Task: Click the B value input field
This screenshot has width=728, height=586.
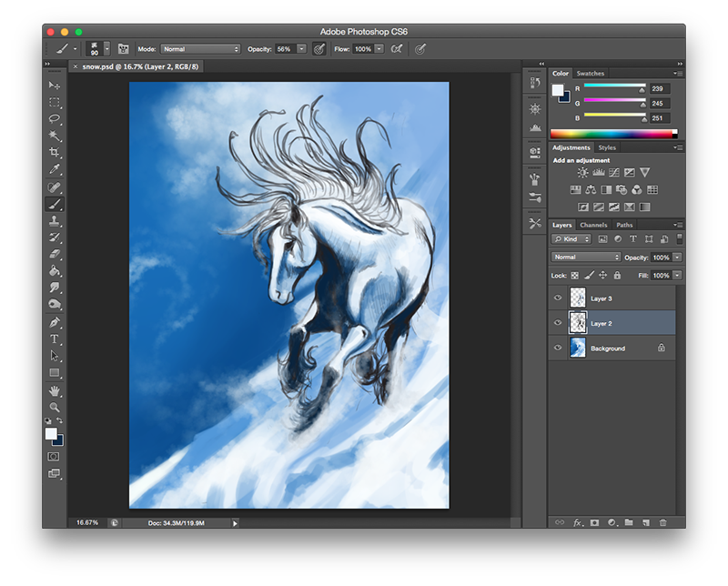Action: pyautogui.click(x=660, y=118)
